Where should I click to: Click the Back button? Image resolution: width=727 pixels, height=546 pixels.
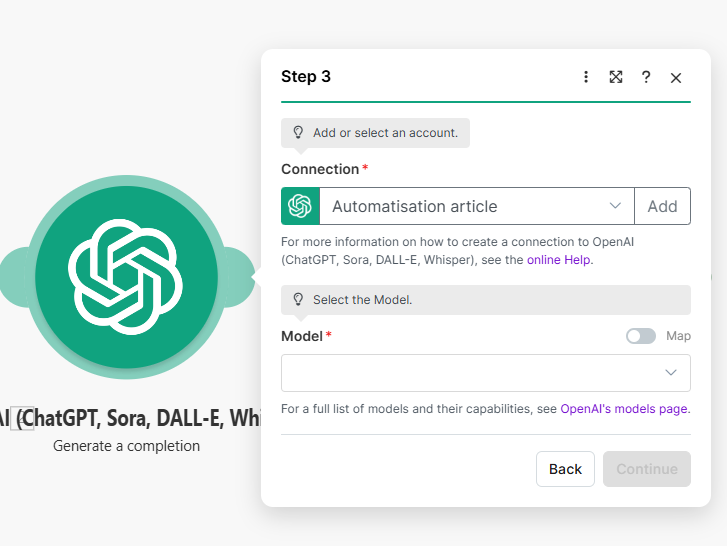[x=565, y=469]
